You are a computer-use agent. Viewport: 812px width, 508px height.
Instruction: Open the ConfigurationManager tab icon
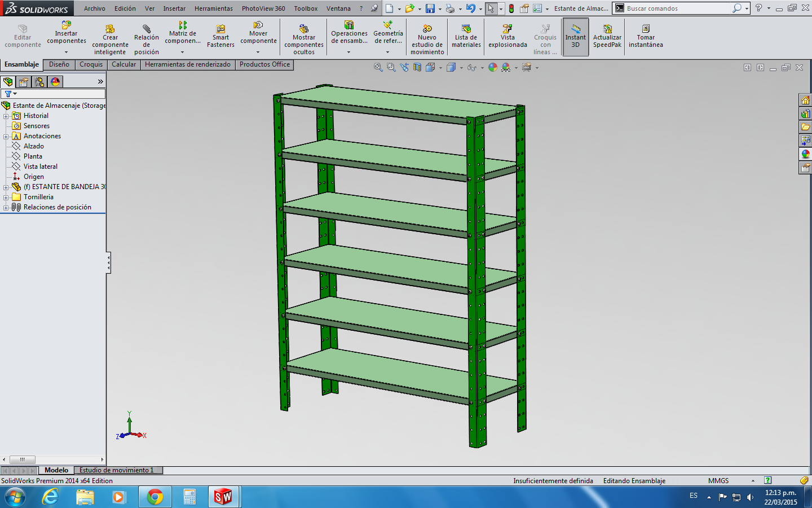pos(39,82)
